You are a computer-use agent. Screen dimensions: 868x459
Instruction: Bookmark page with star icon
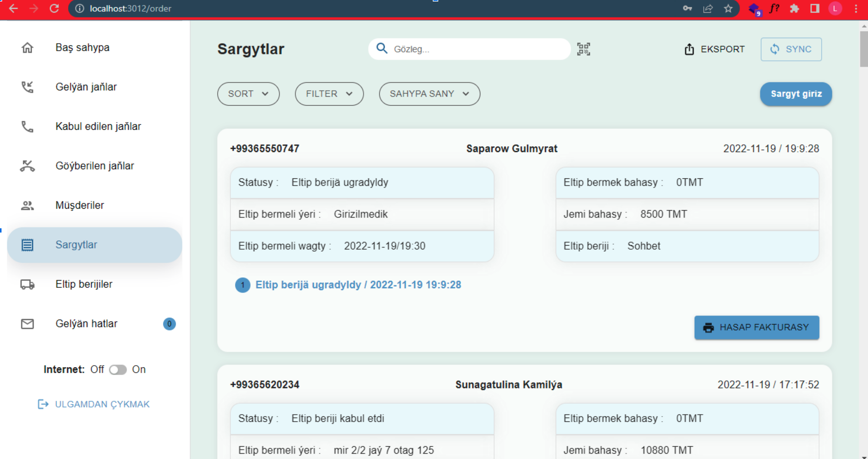pos(728,8)
